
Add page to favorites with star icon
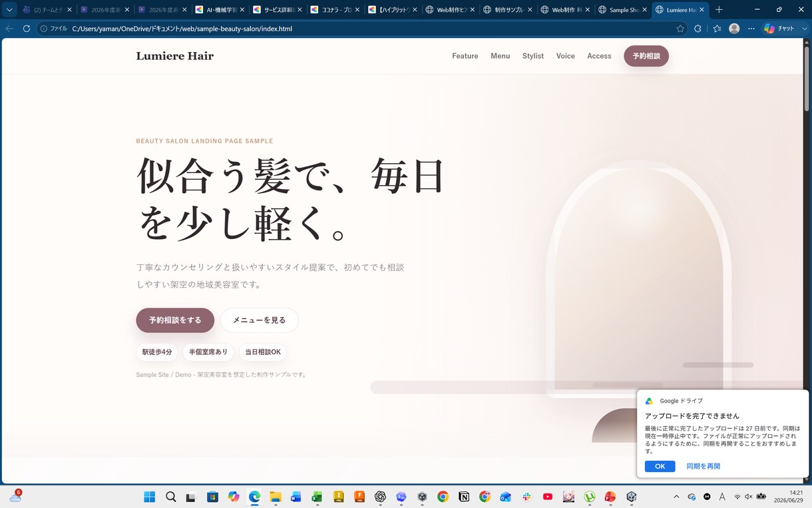(x=680, y=29)
